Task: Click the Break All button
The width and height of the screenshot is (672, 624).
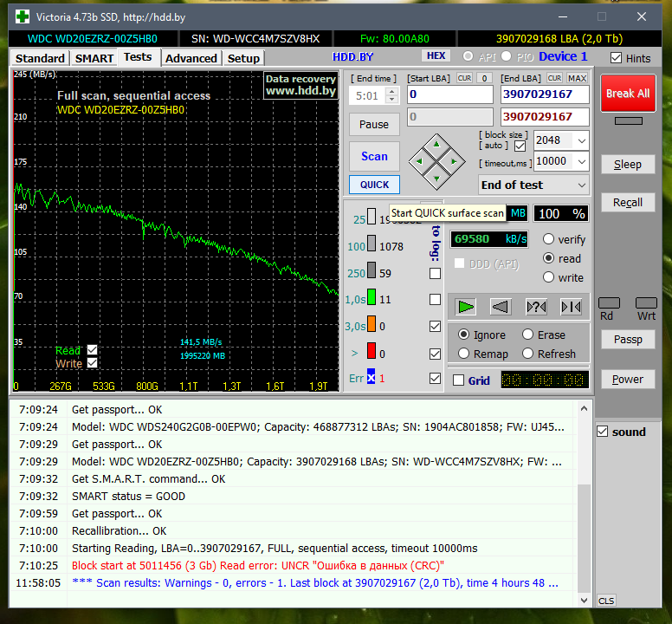Action: (x=628, y=94)
